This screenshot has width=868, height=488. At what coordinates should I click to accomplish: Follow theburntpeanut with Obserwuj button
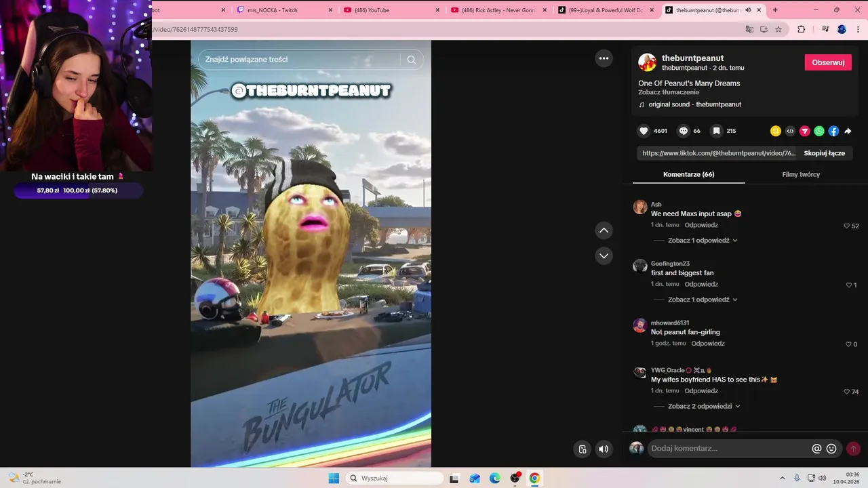pos(828,62)
